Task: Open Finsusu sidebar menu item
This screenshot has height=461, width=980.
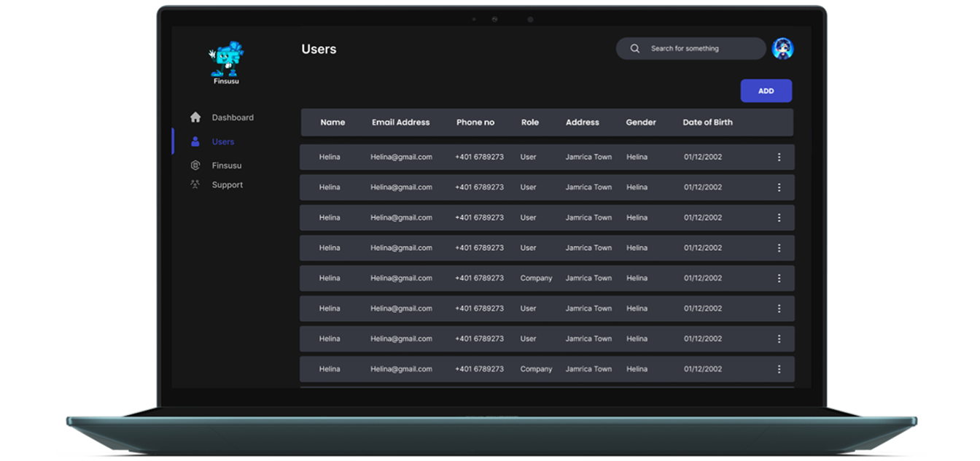Action: click(227, 166)
